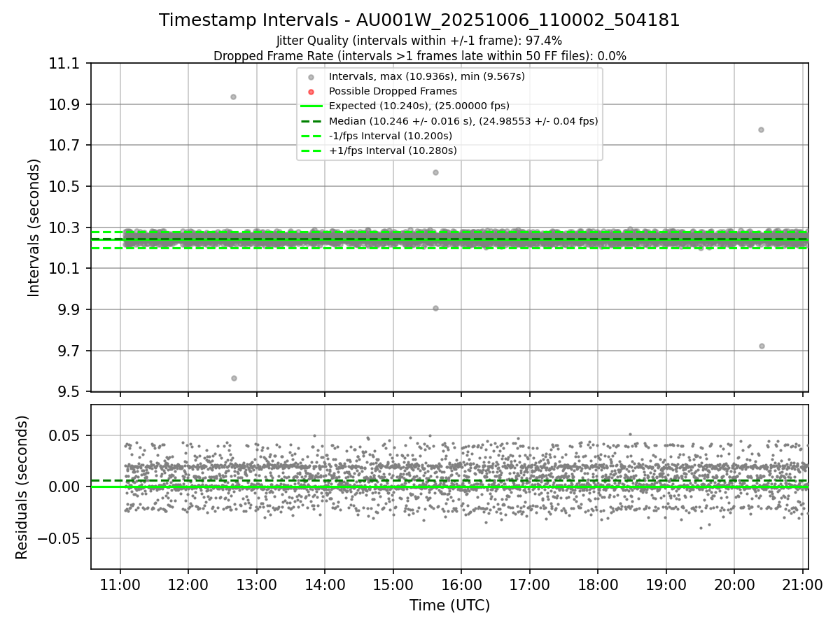The image size is (840, 630).
Task: Click the '13:00' time tick label
Action: coord(256,584)
